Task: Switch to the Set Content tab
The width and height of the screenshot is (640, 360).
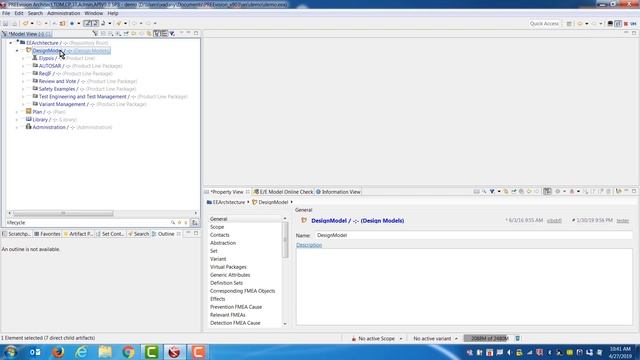Action: (110, 234)
